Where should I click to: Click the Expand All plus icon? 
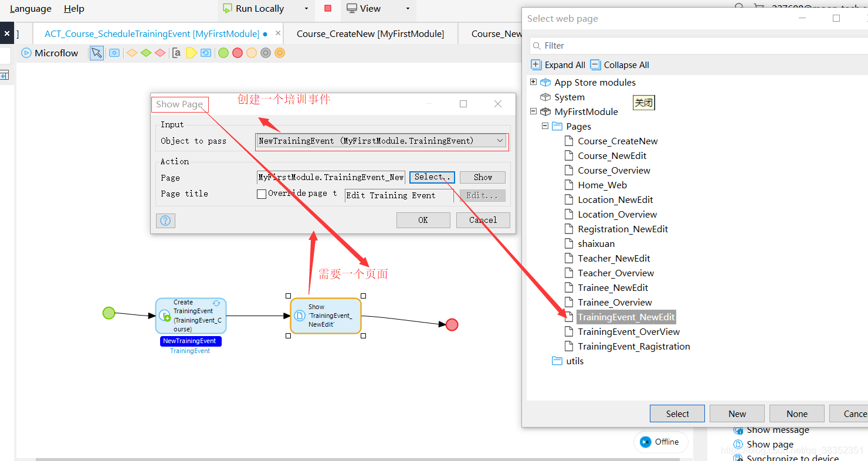(x=536, y=65)
